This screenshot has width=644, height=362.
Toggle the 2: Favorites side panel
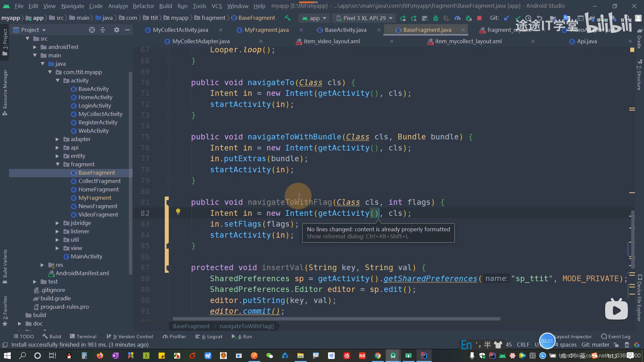[5, 311]
